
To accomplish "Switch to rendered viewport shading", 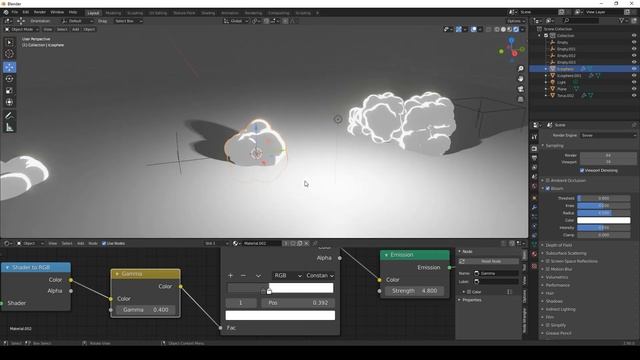I will (516, 29).
